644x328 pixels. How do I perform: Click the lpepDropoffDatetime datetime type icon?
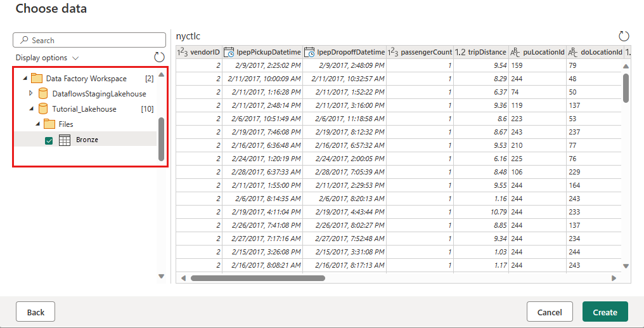pos(309,52)
